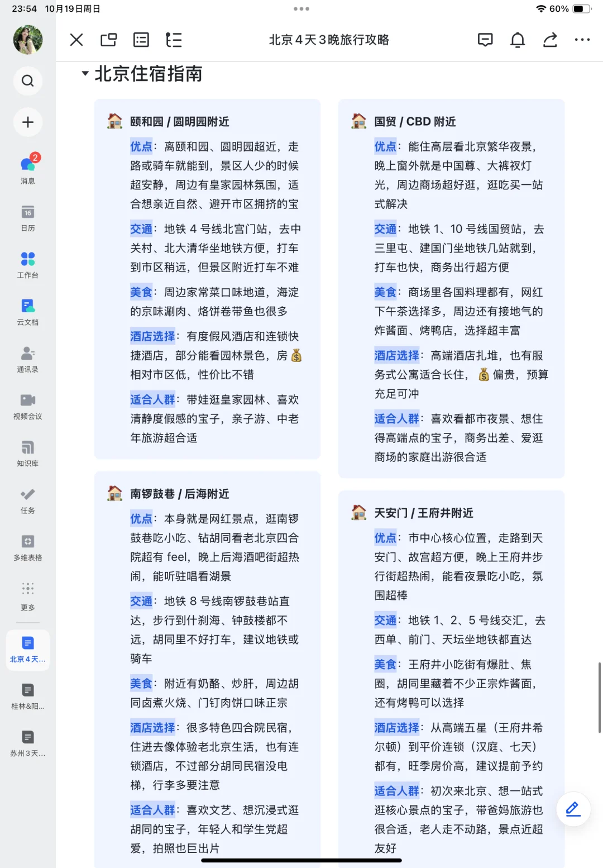
Task: Open the notification bell in the document toolbar
Action: coord(517,40)
